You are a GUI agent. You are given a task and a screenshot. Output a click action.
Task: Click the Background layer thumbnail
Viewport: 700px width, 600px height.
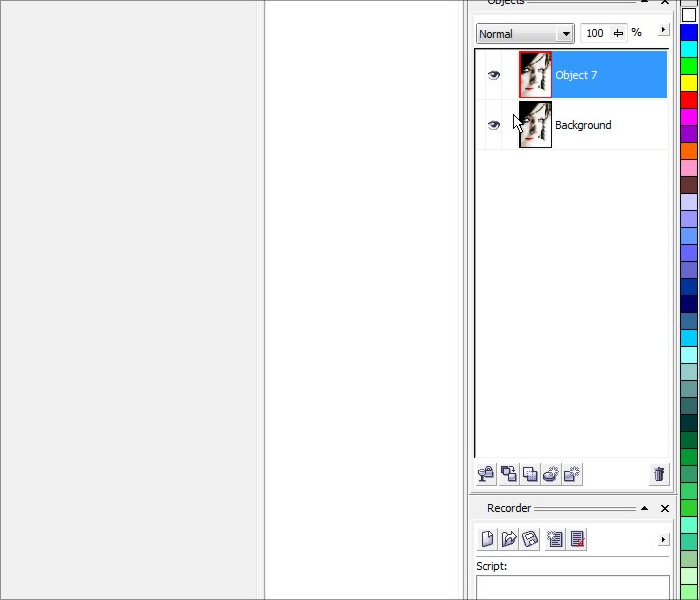pos(535,125)
